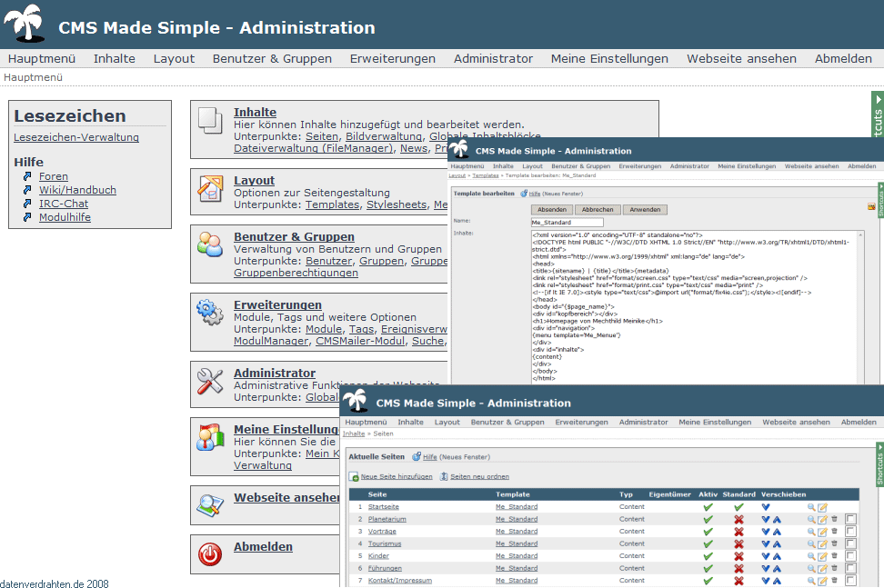This screenshot has width=884, height=588.
Task: Click the Seiten neu ordnen link
Action: pos(479,476)
